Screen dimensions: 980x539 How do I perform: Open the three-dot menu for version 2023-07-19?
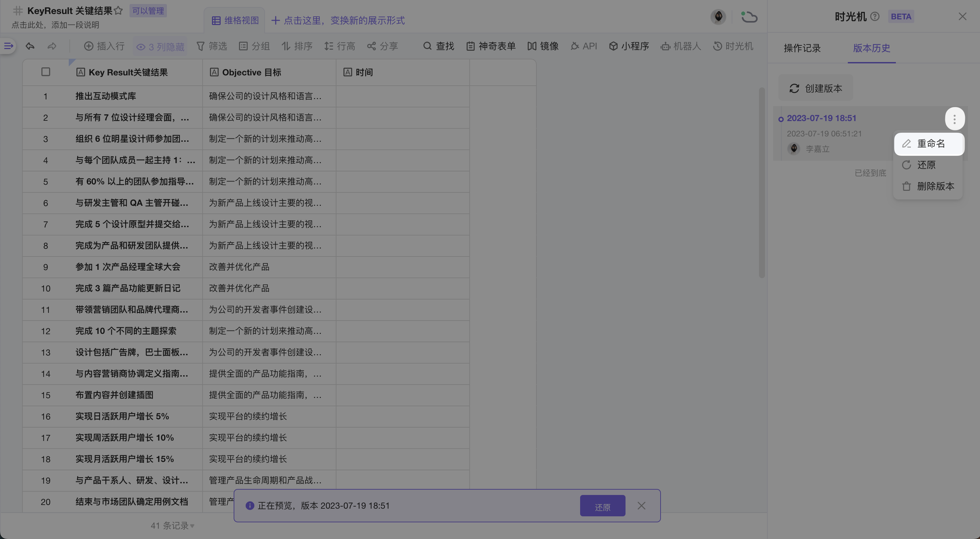point(954,119)
